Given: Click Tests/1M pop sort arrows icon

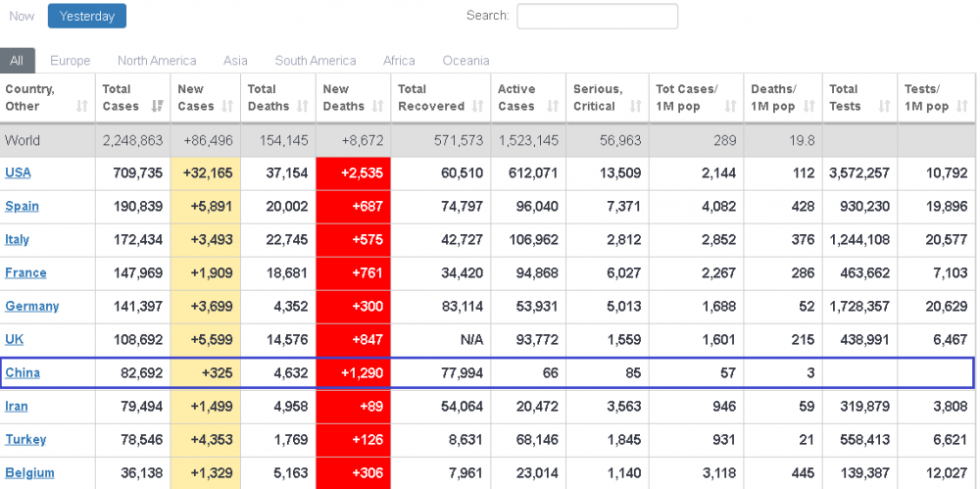Looking at the screenshot, I should pos(962,106).
